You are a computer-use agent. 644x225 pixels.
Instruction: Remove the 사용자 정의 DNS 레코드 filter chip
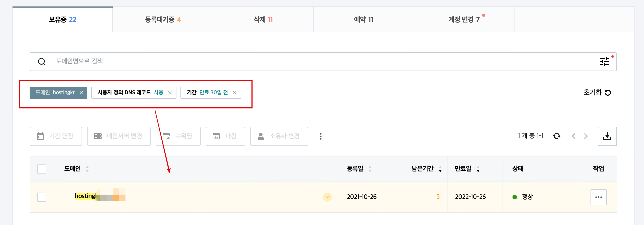(x=170, y=93)
